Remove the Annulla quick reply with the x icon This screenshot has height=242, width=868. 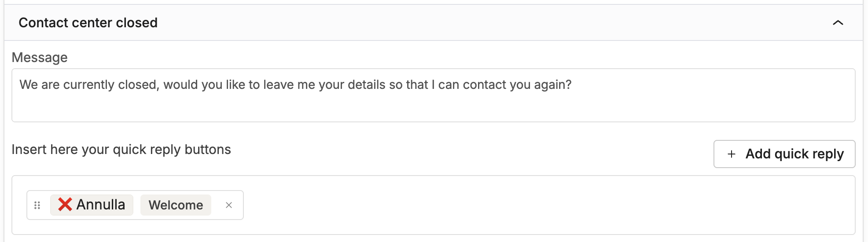coord(229,205)
